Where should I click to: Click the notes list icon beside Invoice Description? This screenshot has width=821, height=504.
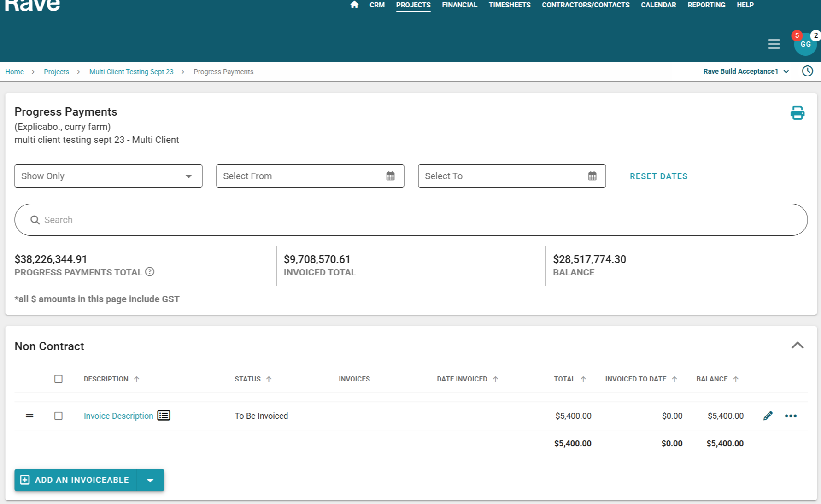click(164, 416)
